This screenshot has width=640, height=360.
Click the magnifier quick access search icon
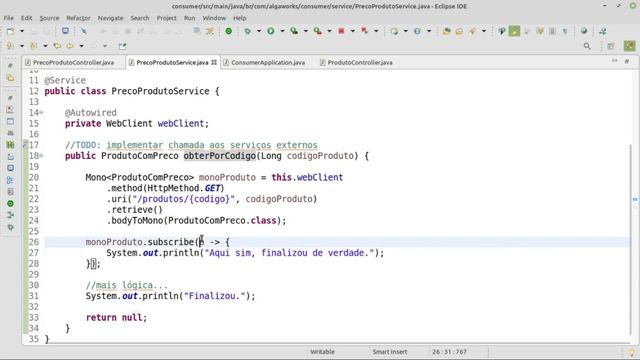pos(587,46)
